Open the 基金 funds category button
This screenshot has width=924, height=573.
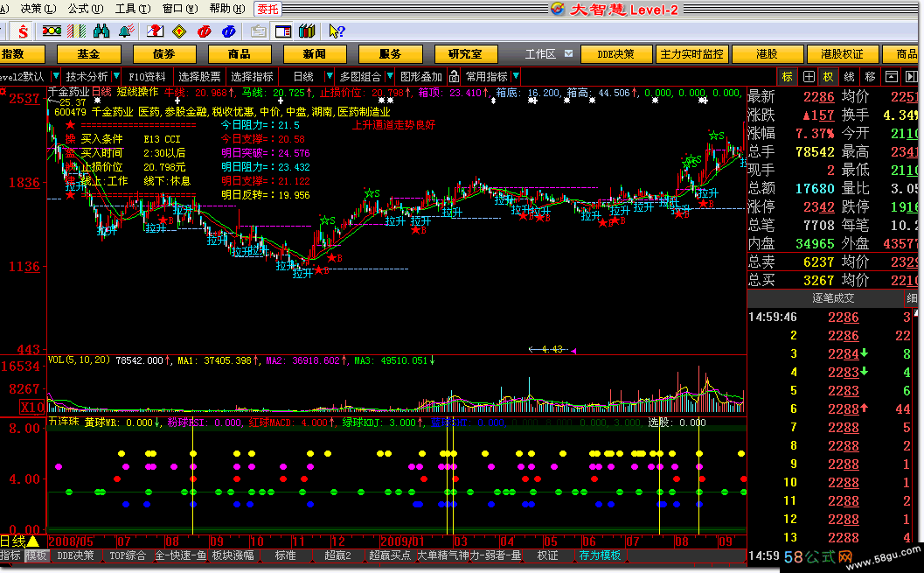coord(88,54)
